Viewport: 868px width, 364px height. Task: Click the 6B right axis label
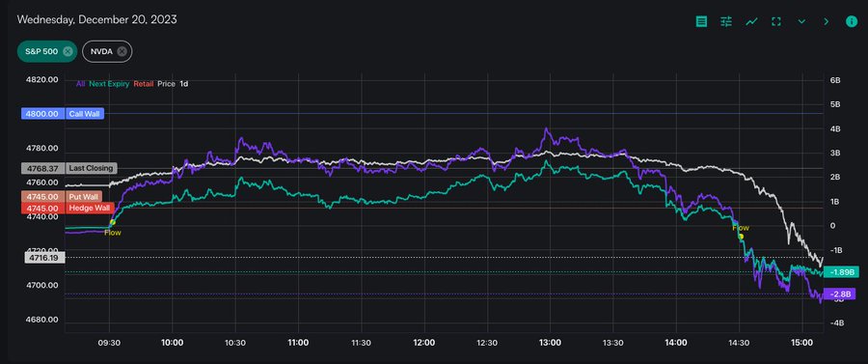click(835, 80)
